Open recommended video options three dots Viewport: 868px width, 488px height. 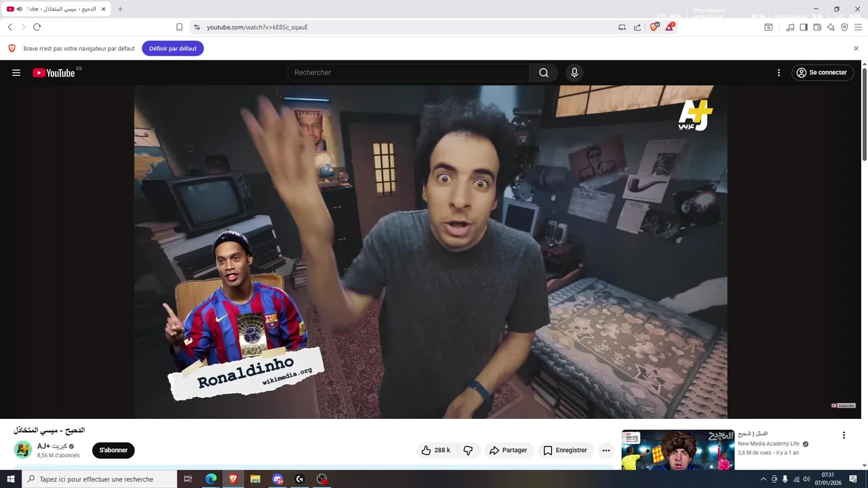(x=844, y=435)
